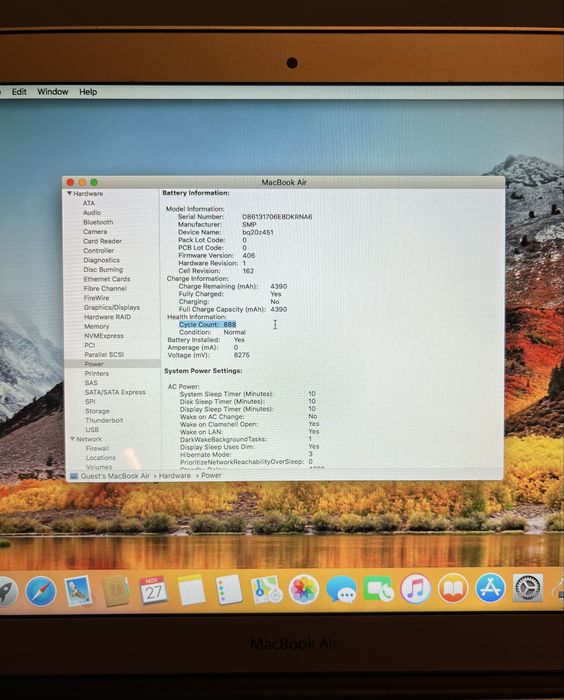Open the Help menu
Image resolution: width=564 pixels, height=700 pixels.
pyautogui.click(x=88, y=92)
